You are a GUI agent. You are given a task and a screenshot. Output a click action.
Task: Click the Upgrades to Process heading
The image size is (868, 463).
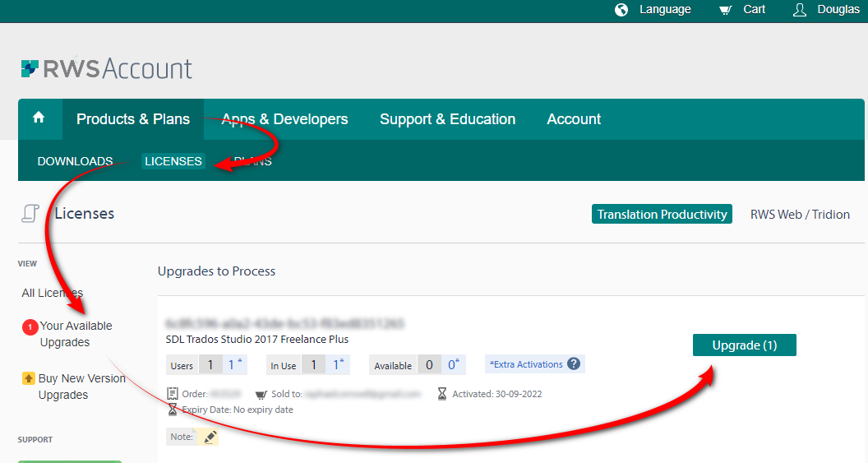[x=216, y=271]
